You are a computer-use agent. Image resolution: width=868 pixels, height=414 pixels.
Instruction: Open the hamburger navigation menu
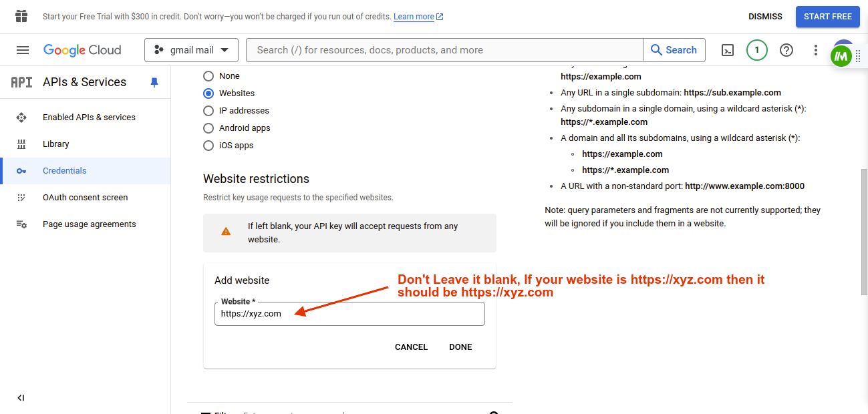point(23,50)
